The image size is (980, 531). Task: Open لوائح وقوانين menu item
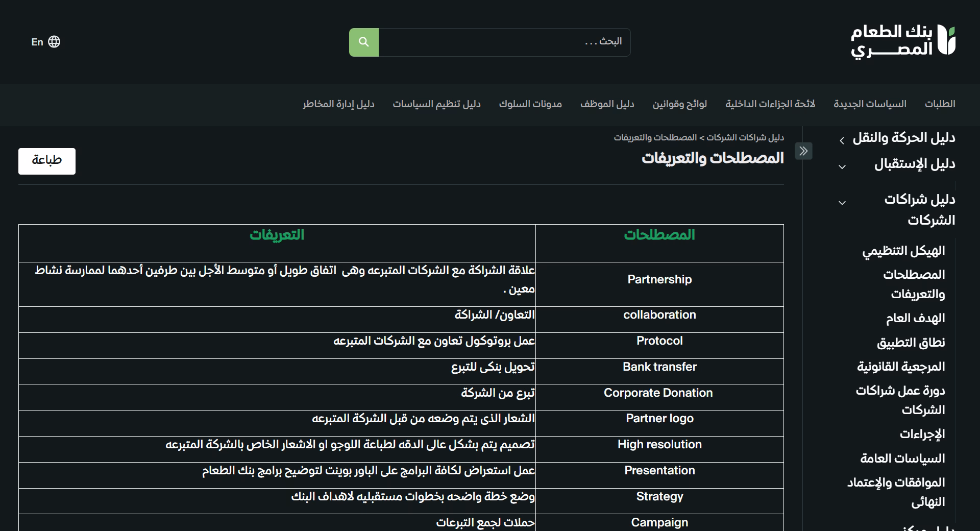pos(680,104)
